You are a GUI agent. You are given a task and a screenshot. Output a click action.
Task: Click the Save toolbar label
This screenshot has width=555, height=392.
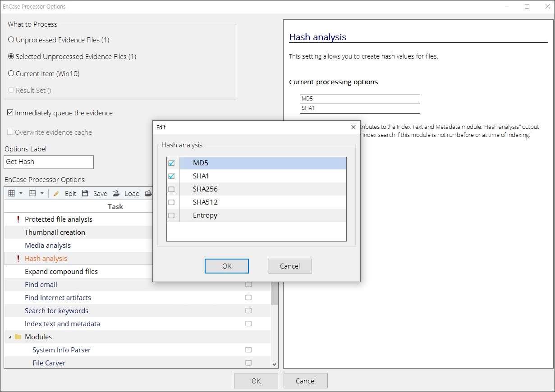100,194
